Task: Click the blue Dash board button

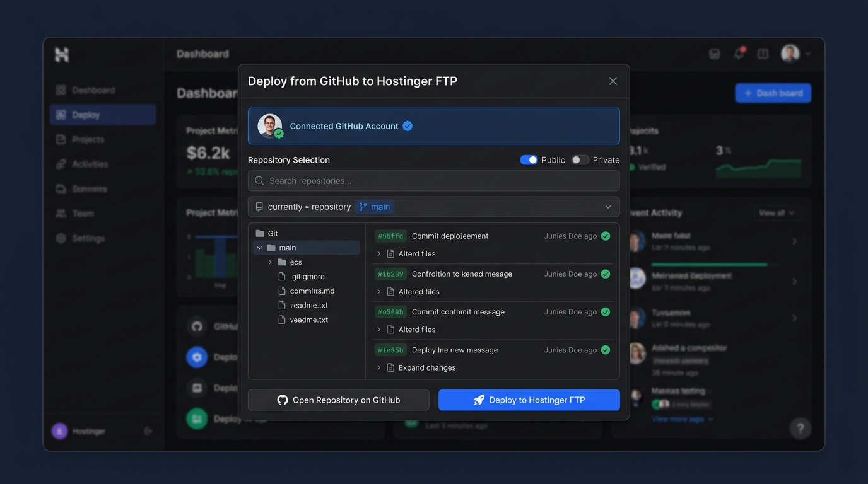Action: pos(773,93)
